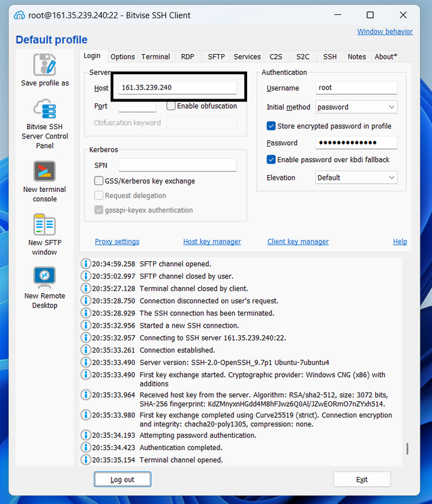Select the SFTP tab
Screen dimensions: 432x504
tap(216, 57)
